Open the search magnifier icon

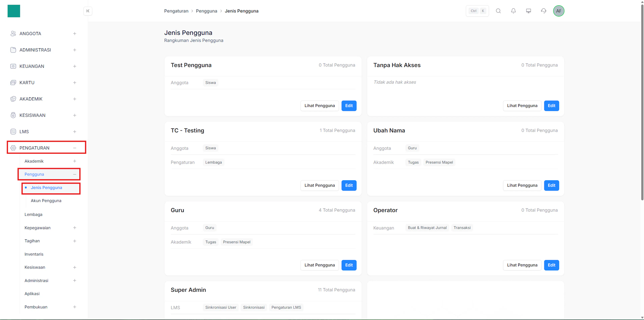point(498,11)
